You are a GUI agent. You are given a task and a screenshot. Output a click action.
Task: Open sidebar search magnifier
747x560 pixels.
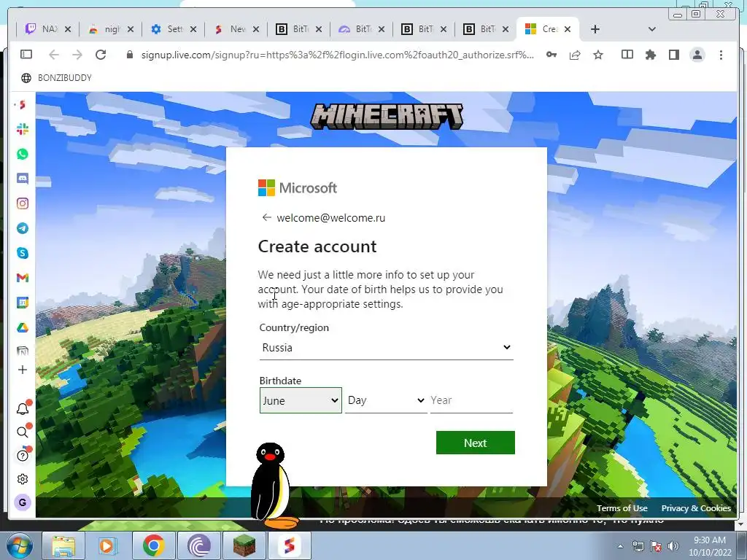(23, 432)
